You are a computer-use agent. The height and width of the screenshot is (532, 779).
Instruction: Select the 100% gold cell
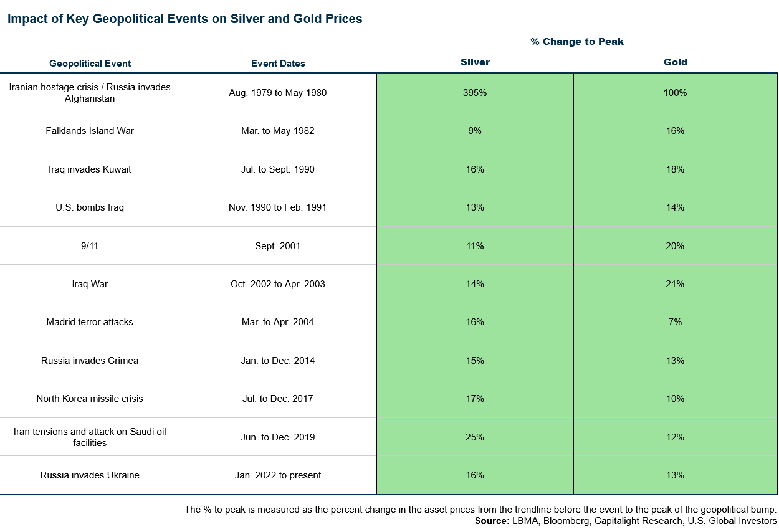tap(675, 93)
